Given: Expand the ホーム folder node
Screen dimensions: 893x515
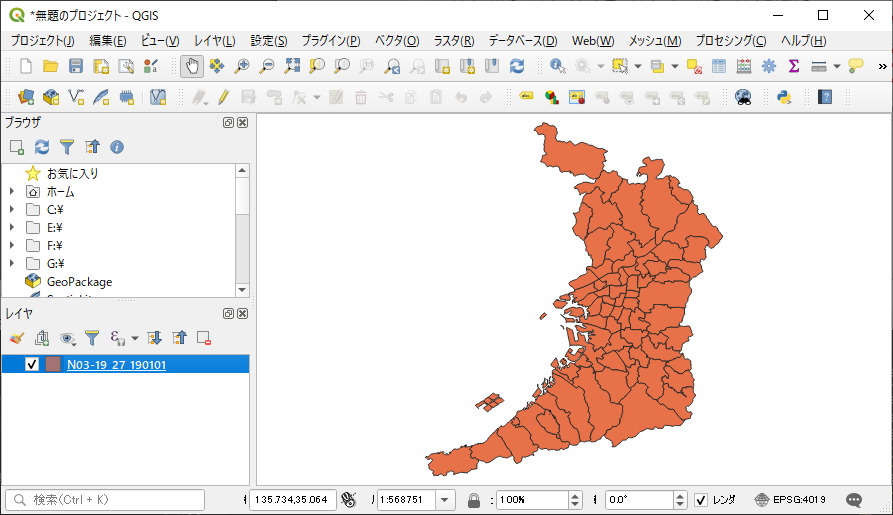Looking at the screenshot, I should [12, 192].
